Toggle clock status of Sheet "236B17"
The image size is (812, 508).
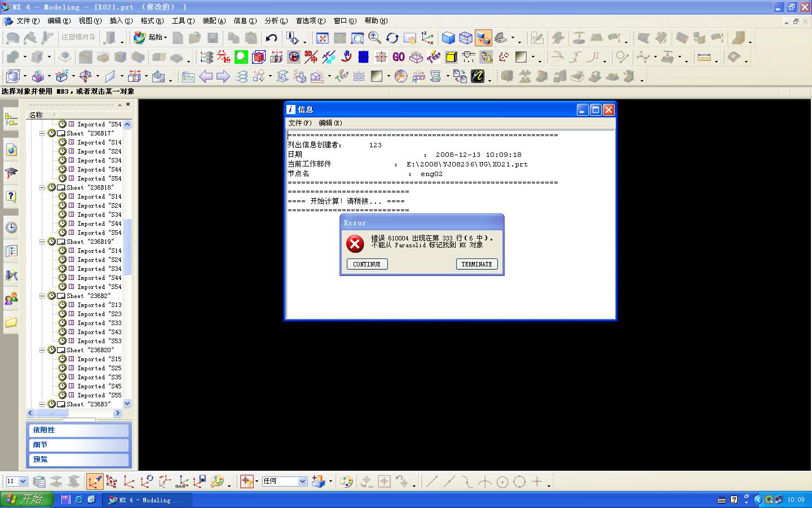51,133
